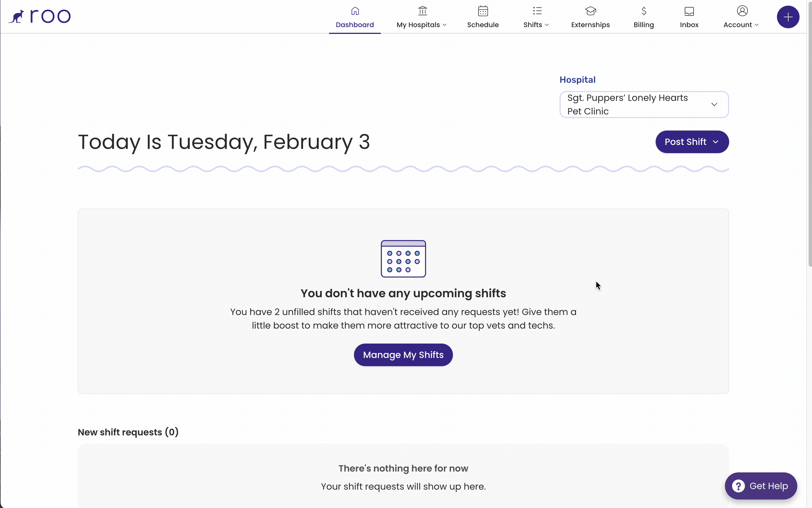Go to the Schedule page

(483, 17)
